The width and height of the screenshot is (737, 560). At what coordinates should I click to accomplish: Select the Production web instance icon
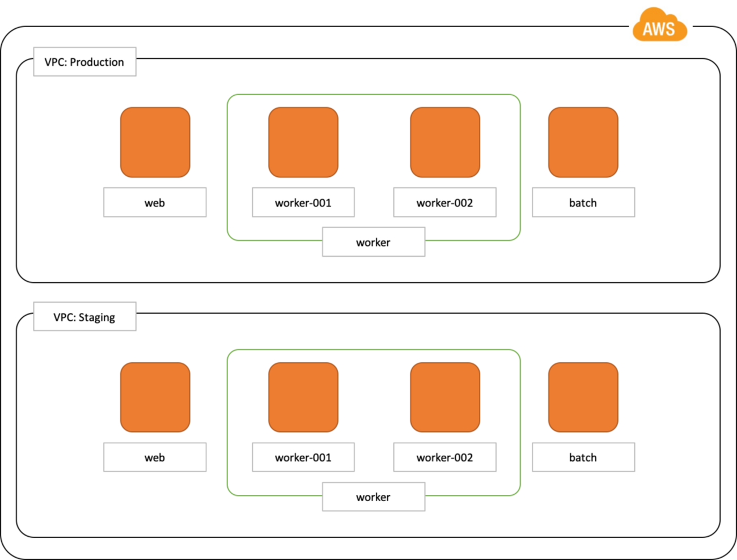(155, 142)
